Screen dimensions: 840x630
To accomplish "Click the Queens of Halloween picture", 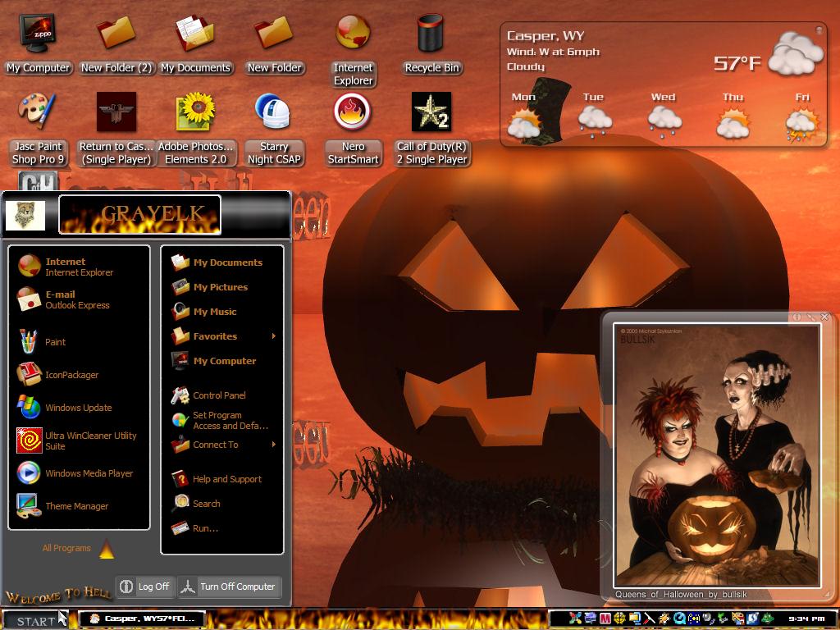I will pos(717,455).
